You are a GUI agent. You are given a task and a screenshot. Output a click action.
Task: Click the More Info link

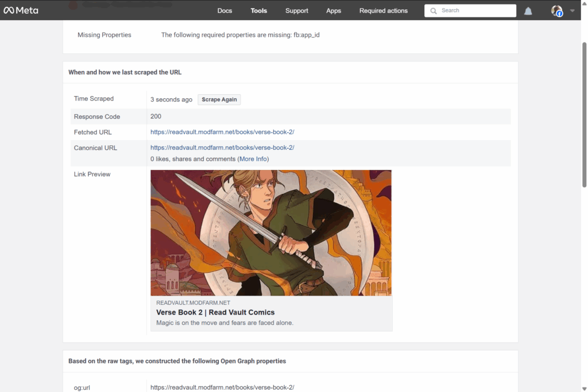click(x=253, y=159)
